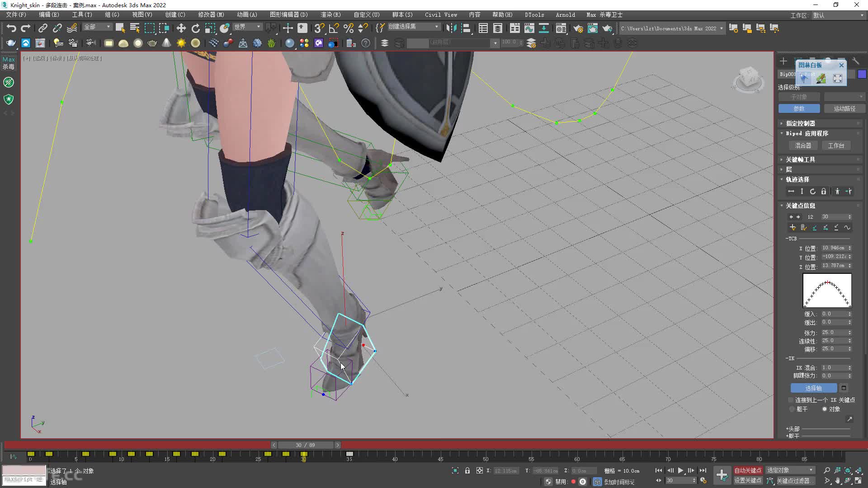Collapse the 关键点信息 rollout
The width and height of the screenshot is (868, 488).
[x=821, y=206]
